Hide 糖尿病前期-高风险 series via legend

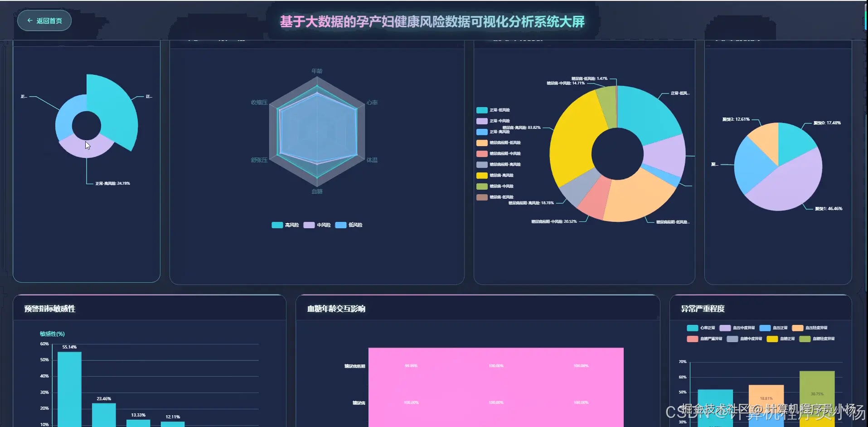pyautogui.click(x=499, y=165)
